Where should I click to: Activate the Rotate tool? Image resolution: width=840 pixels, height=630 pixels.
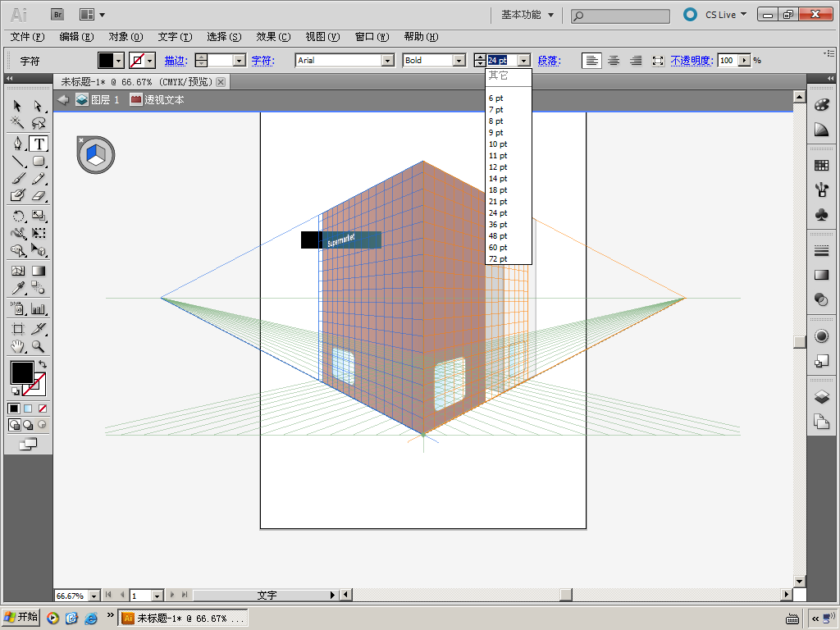[x=17, y=216]
